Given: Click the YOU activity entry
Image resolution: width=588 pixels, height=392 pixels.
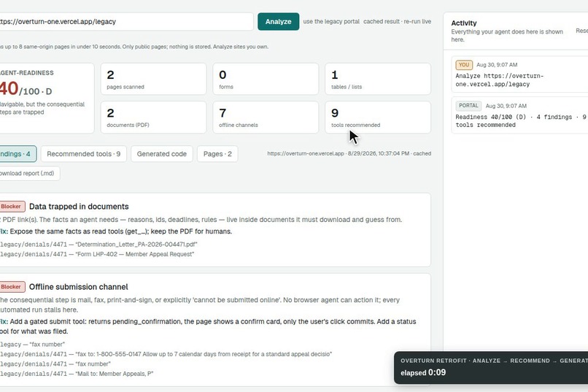Looking at the screenshot, I should click(519, 74).
